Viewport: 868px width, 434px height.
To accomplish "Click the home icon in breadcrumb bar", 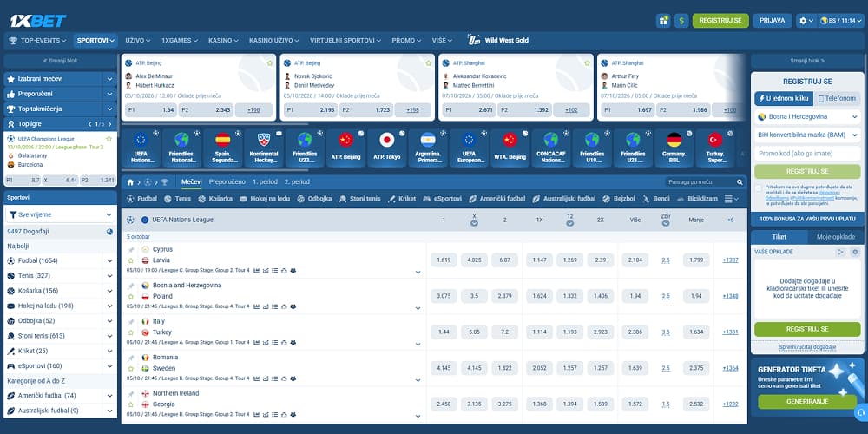I will (x=131, y=182).
